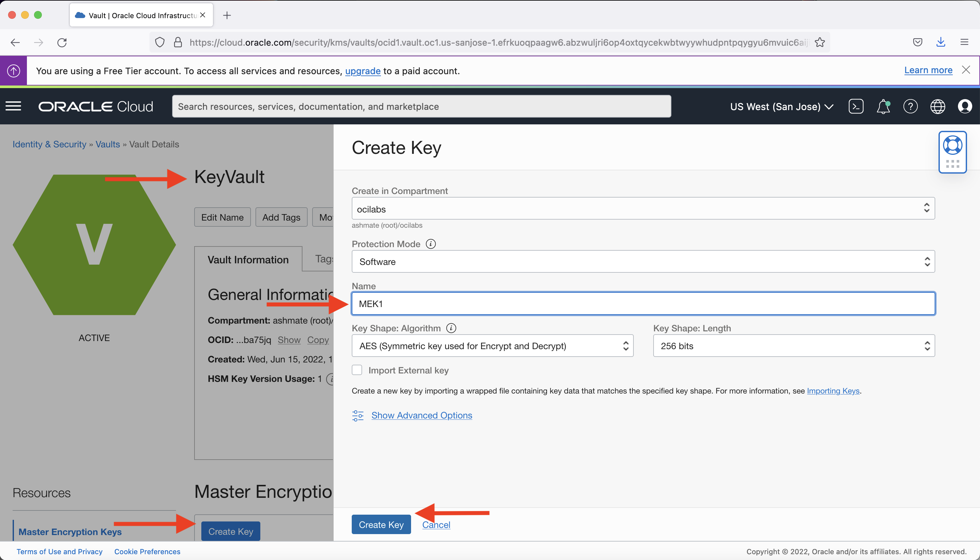Switch to the Tags tab
The height and width of the screenshot is (560, 980).
click(x=325, y=258)
